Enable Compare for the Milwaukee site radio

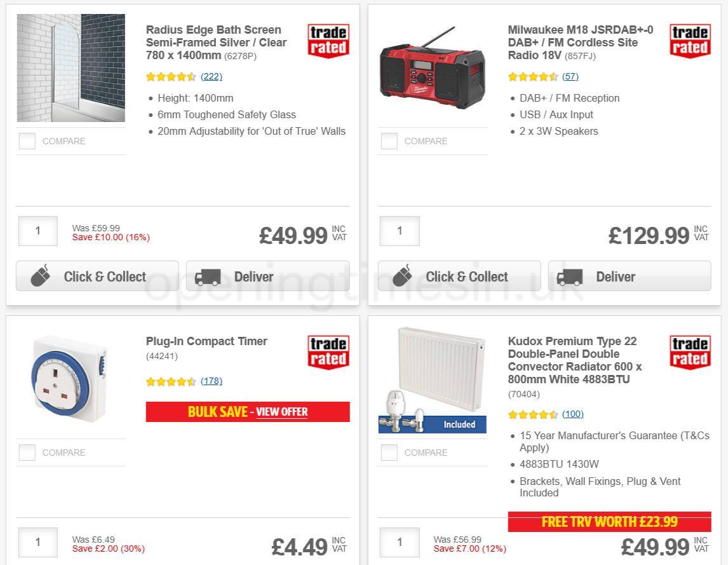(389, 141)
